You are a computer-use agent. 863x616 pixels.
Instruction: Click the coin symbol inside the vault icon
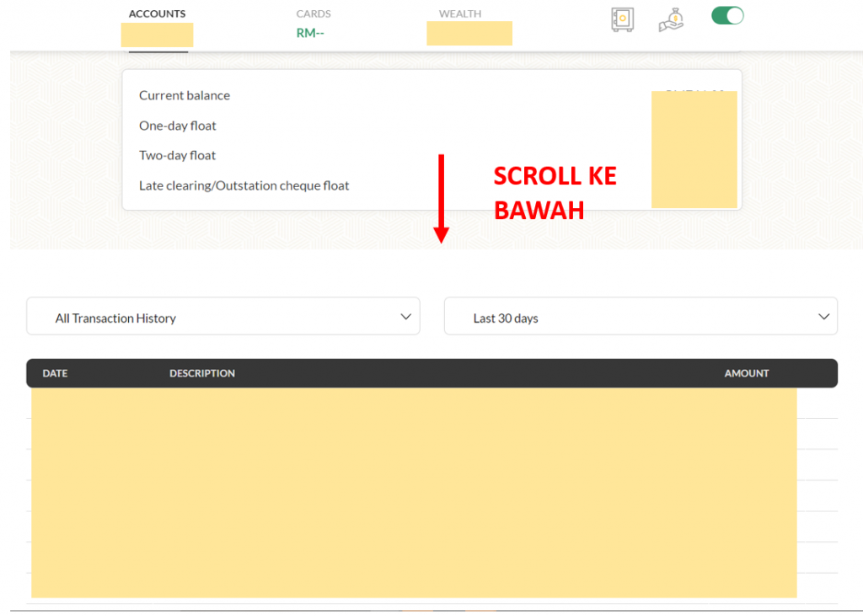[622, 16]
